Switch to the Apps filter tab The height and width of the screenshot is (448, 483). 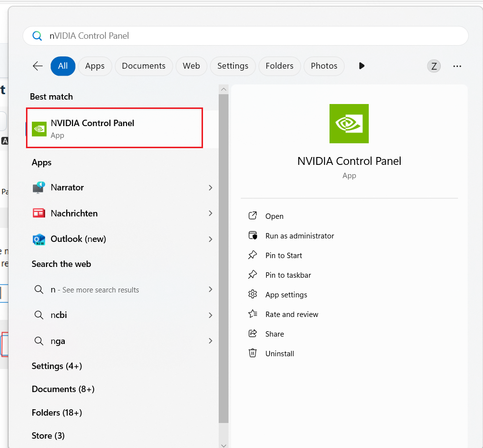[x=95, y=66]
